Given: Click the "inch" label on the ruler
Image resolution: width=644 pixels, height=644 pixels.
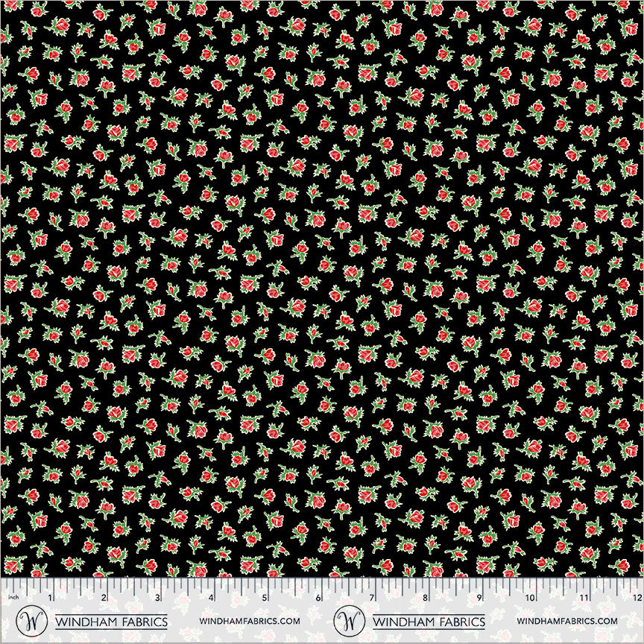Looking at the screenshot, I should click(13, 599).
